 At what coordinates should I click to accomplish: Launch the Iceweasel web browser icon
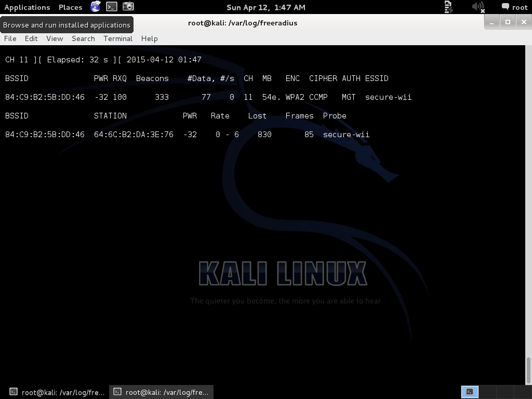pyautogui.click(x=96, y=6)
